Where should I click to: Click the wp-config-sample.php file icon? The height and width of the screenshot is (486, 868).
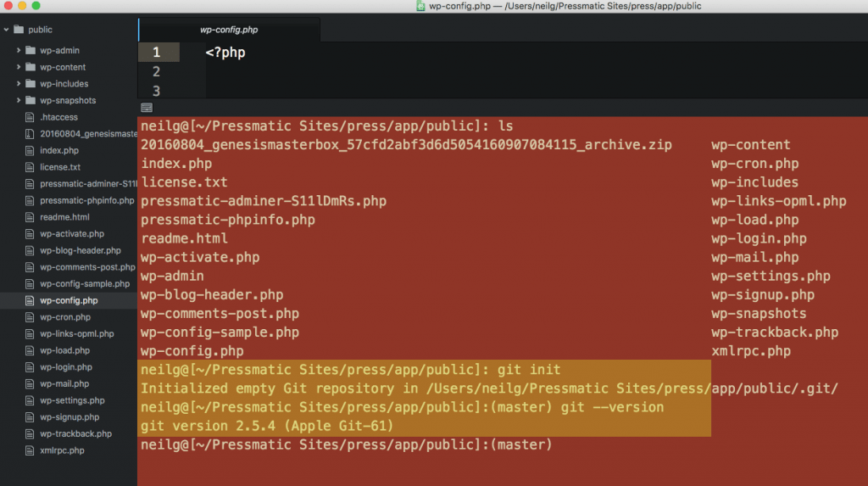[30, 284]
